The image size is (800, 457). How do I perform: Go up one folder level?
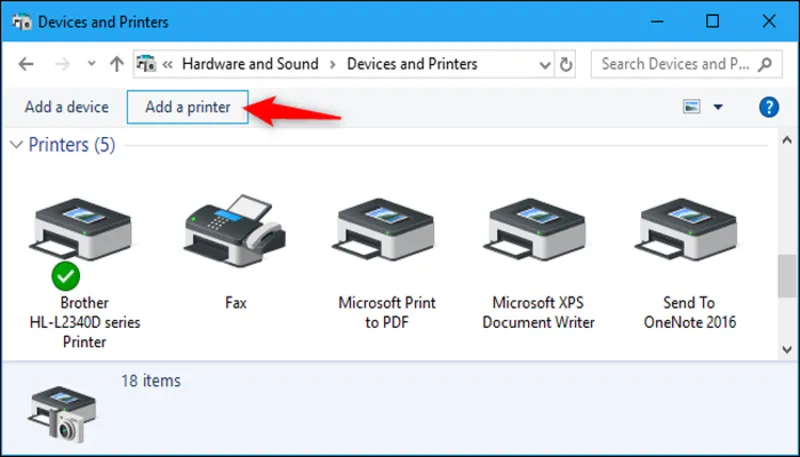[x=117, y=64]
